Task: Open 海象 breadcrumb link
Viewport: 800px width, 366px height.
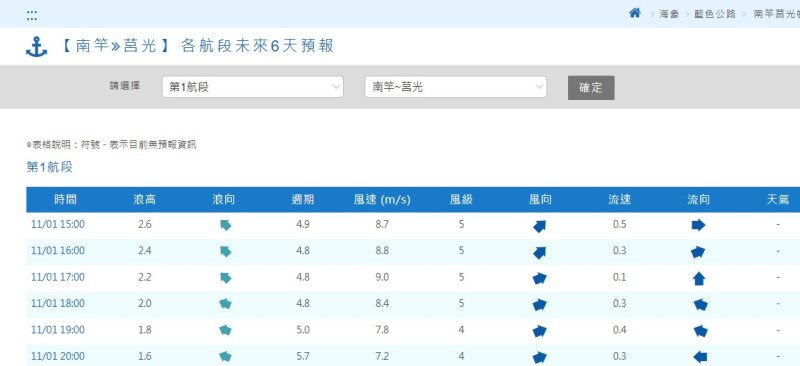Action: [669, 14]
